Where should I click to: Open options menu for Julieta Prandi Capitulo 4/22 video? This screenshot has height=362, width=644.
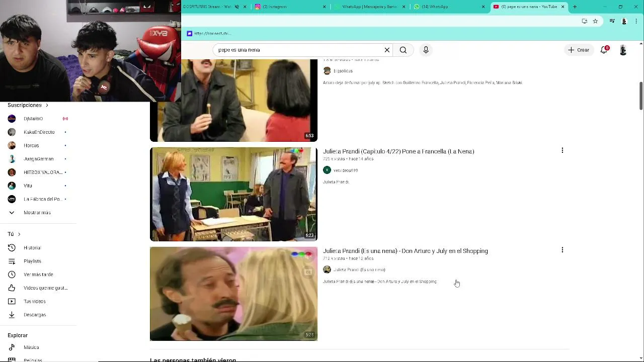562,150
